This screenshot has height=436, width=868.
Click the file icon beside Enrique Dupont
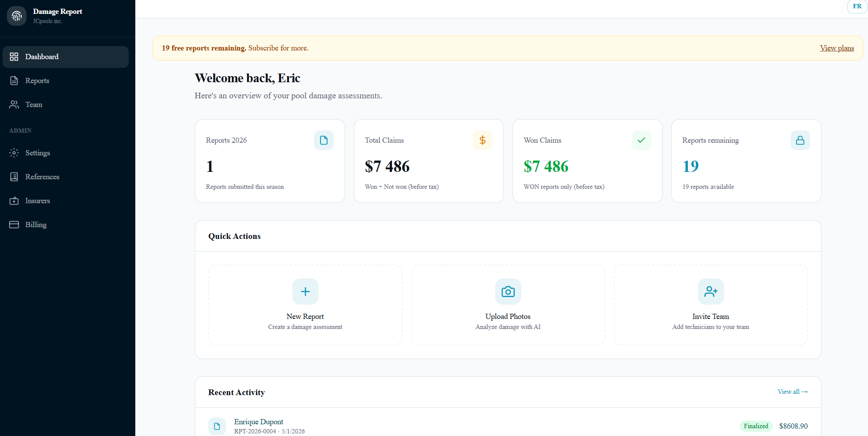pos(217,426)
